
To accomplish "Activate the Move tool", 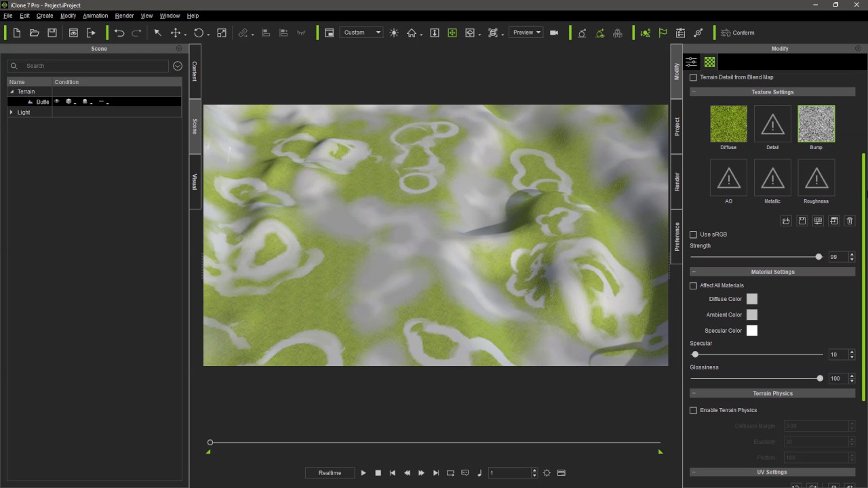I will pos(176,33).
